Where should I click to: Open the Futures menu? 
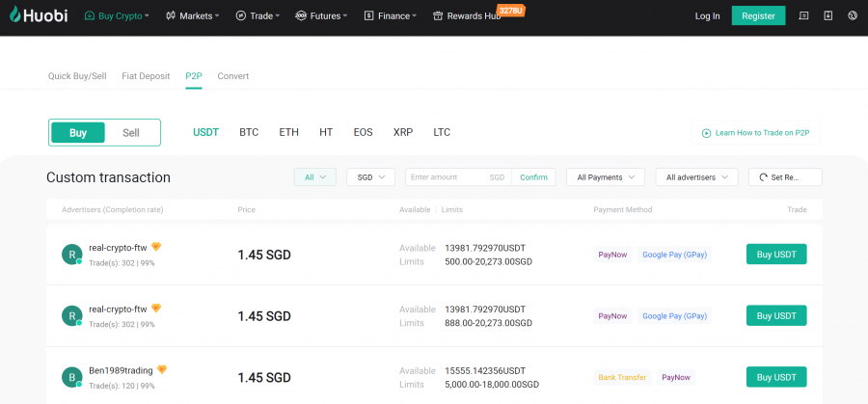(x=321, y=16)
